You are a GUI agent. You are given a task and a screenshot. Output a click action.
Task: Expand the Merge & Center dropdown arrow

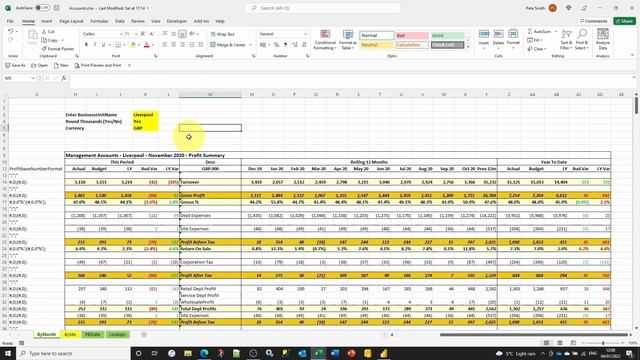(x=250, y=45)
